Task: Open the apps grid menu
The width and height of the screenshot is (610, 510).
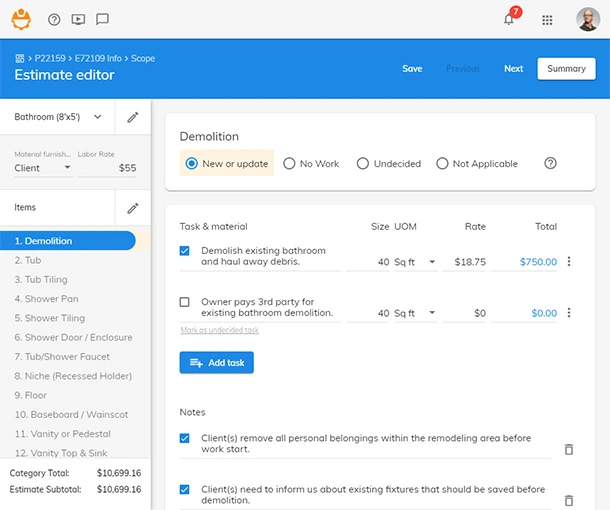Action: [547, 19]
